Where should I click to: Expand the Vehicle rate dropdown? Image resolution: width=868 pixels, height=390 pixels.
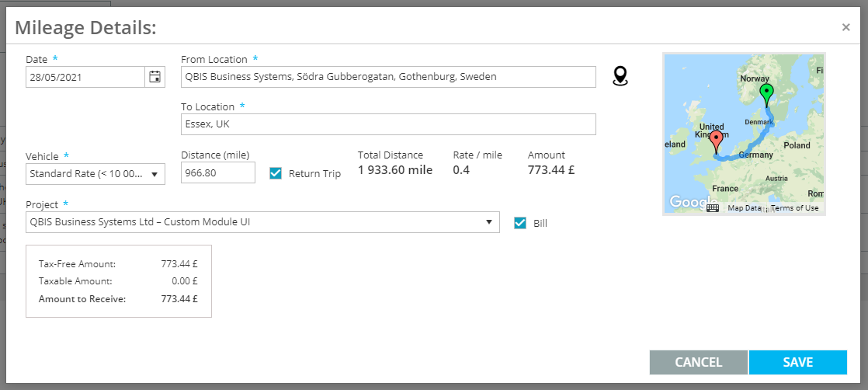[95, 174]
